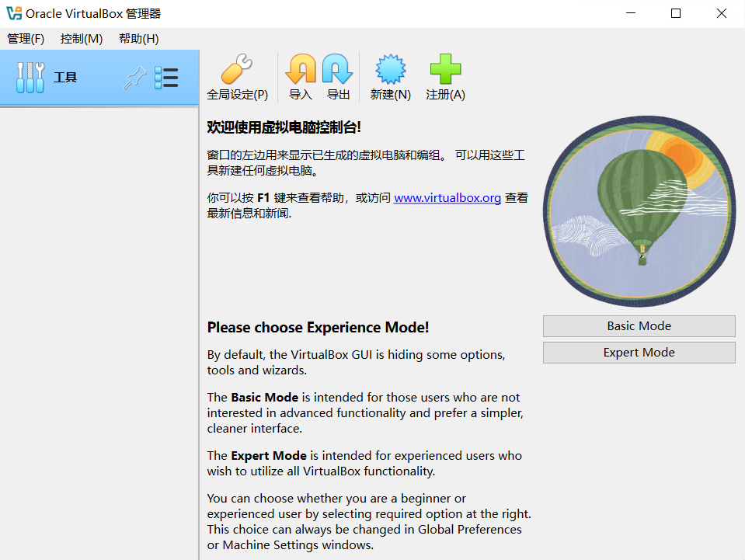Viewport: 745px width, 560px height.
Task: Open Global Settings (全局设定) wrench icon
Action: click(237, 69)
